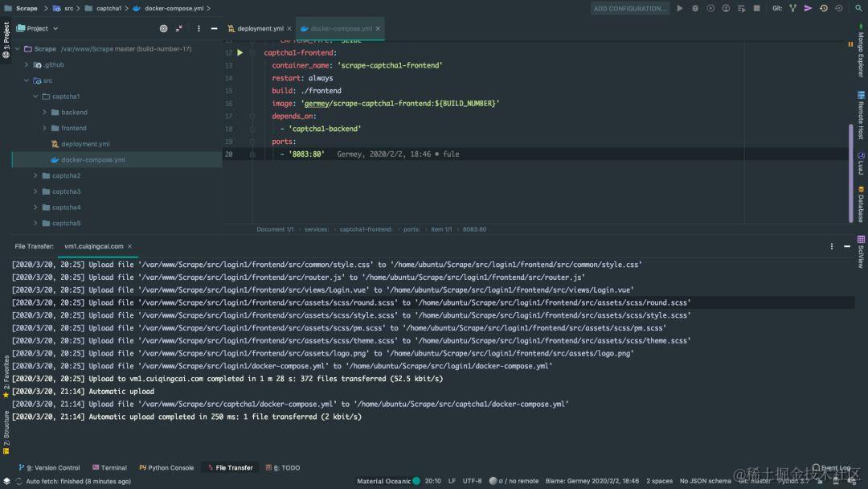This screenshot has width=868, height=489.
Task: Hide the Project tool window
Action: 215,28
